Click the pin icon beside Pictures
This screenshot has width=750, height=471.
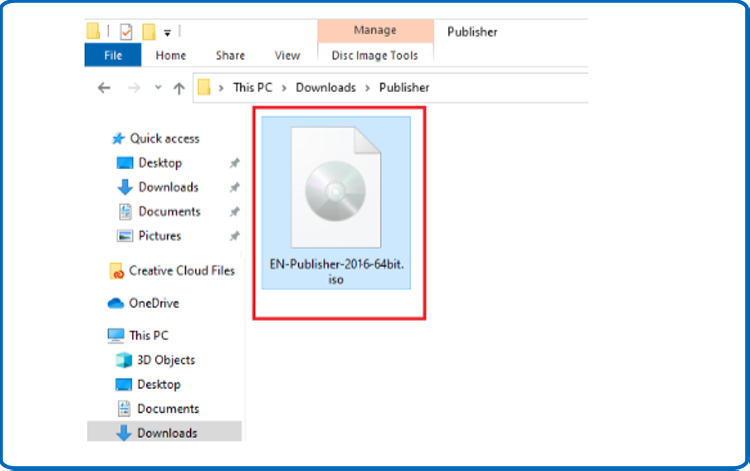tap(234, 236)
